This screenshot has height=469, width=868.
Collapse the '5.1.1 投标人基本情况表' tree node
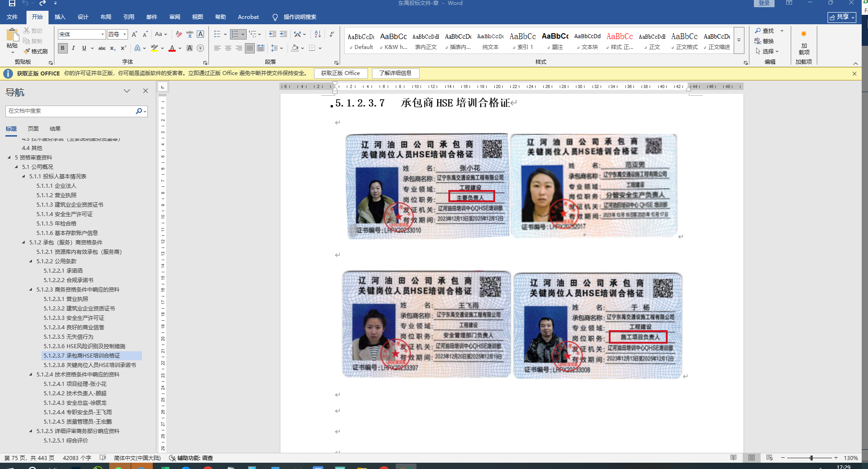pos(24,177)
